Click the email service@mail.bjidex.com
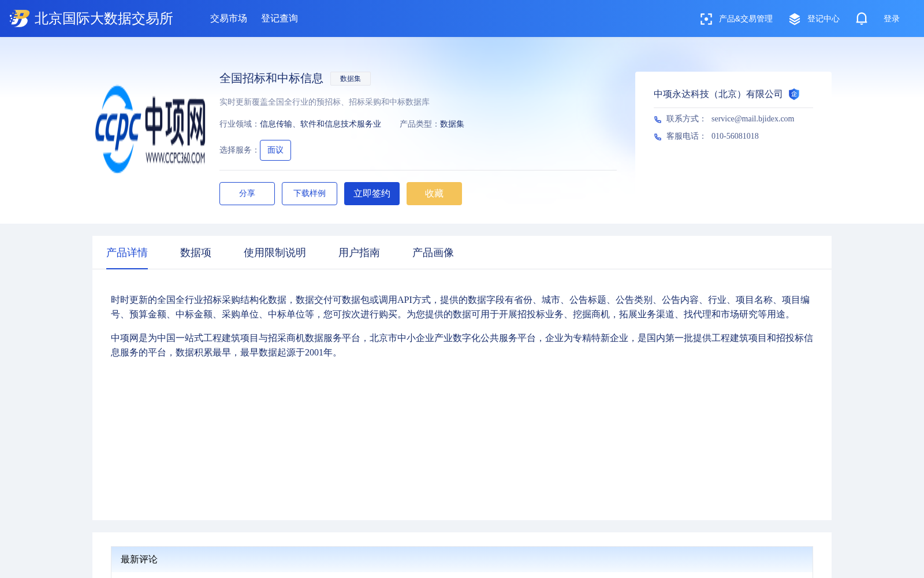 click(752, 119)
